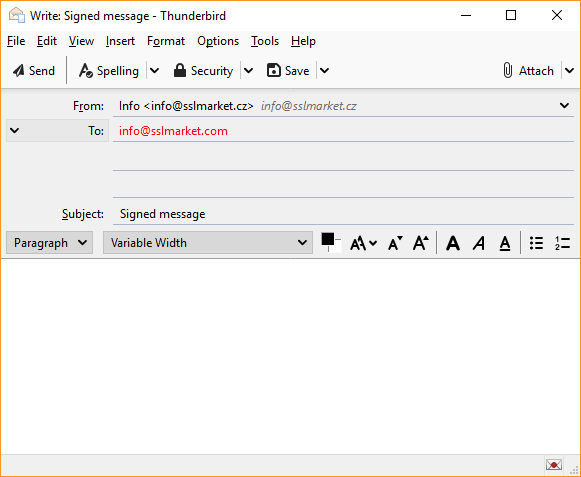Viewport: 581px width, 477px height.
Task: Expand the Security dropdown arrow
Action: [249, 70]
